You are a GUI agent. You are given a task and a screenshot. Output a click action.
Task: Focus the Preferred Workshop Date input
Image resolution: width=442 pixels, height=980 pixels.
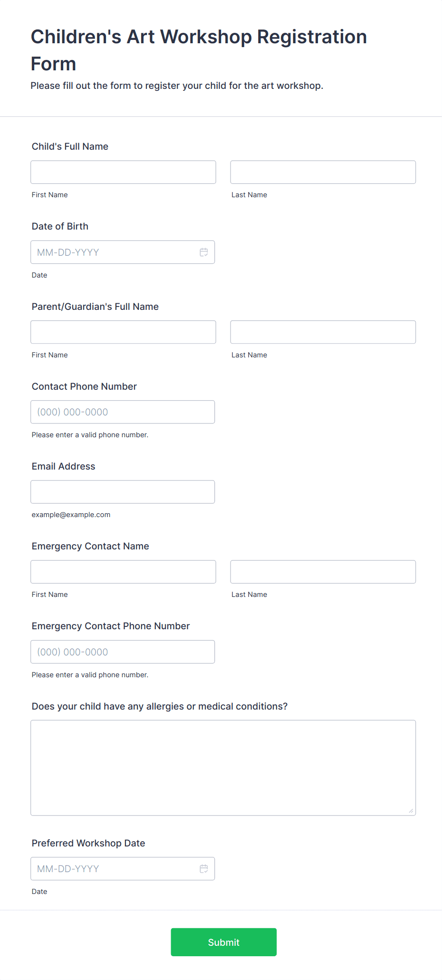[x=123, y=869]
